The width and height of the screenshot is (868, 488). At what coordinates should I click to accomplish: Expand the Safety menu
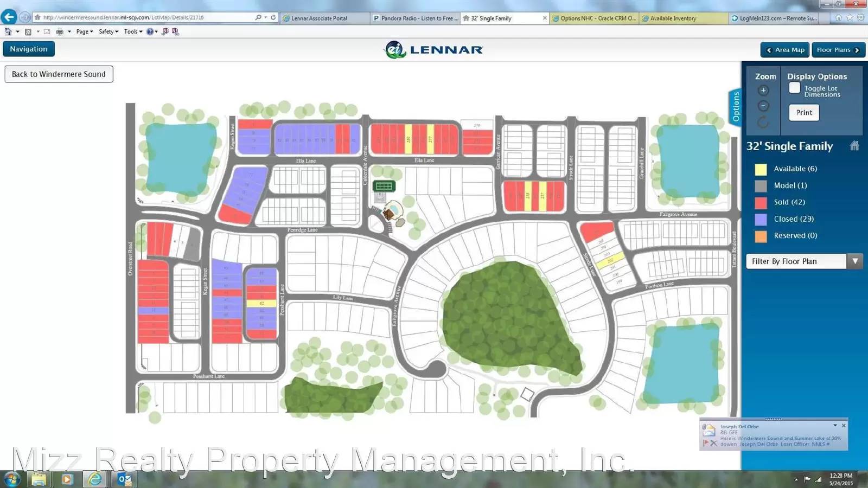point(108,31)
